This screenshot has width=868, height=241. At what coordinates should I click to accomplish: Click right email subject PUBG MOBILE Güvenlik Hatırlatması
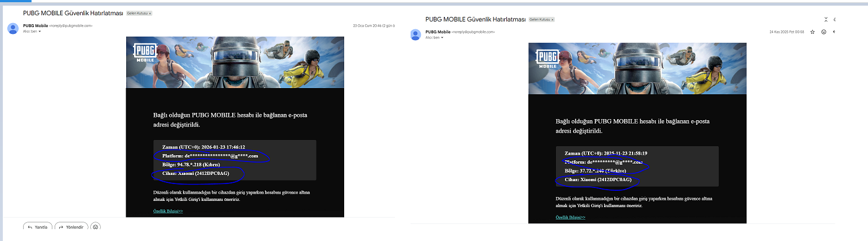[475, 19]
